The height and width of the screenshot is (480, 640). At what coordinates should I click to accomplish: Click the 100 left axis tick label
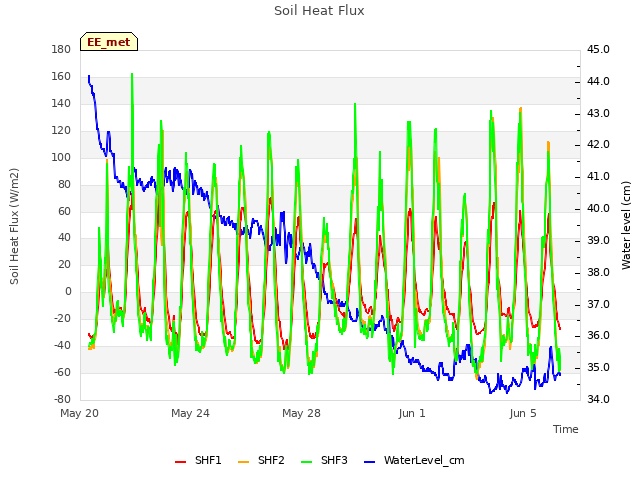(x=61, y=157)
